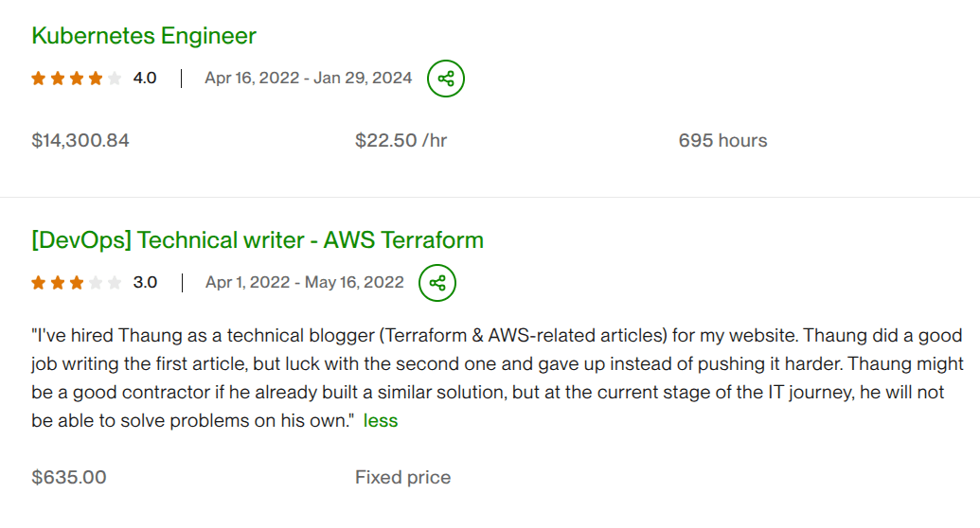Image resolution: width=980 pixels, height=528 pixels.
Task: Click first orange star of Kubernetes Engineer rating
Action: [39, 79]
